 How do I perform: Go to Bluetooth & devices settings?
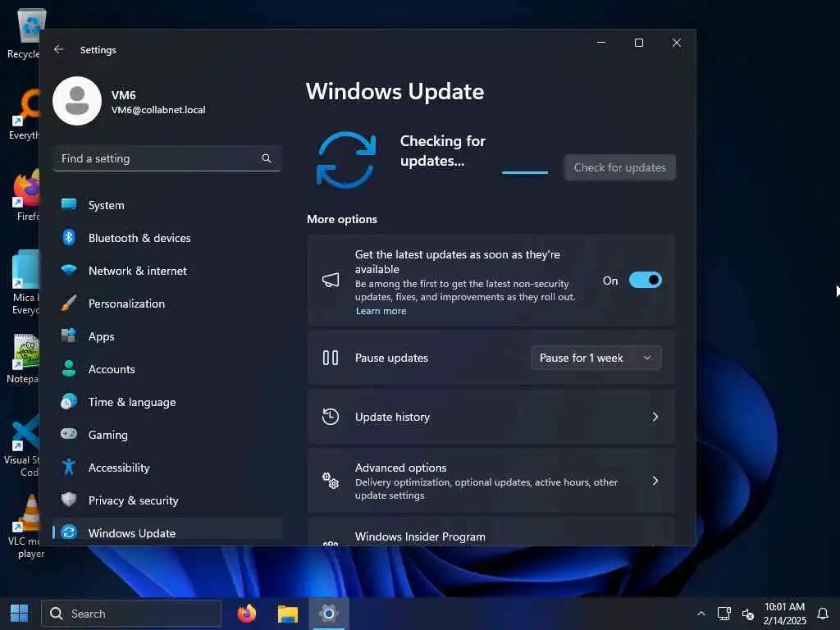pos(167,238)
